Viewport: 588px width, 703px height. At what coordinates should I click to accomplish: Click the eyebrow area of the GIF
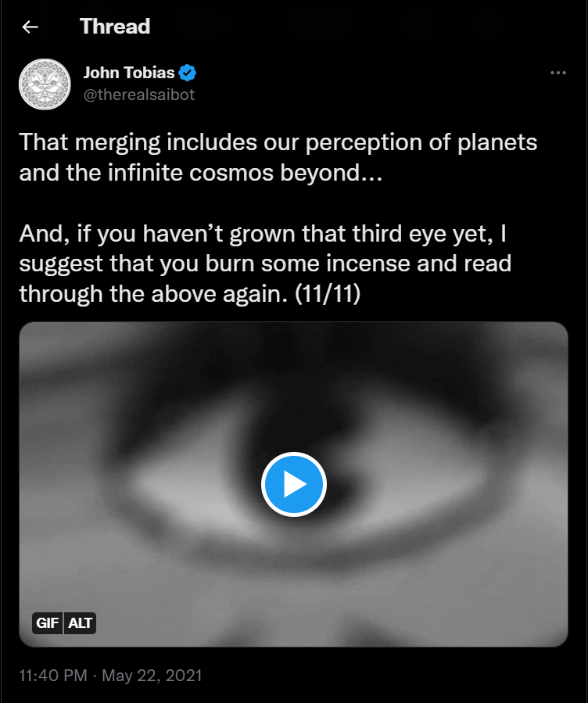pyautogui.click(x=293, y=368)
